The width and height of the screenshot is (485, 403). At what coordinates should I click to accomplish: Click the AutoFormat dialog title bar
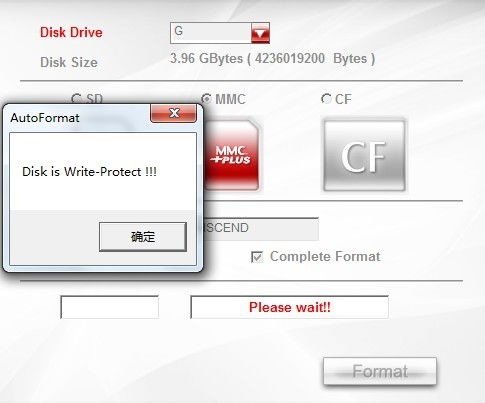(77, 117)
